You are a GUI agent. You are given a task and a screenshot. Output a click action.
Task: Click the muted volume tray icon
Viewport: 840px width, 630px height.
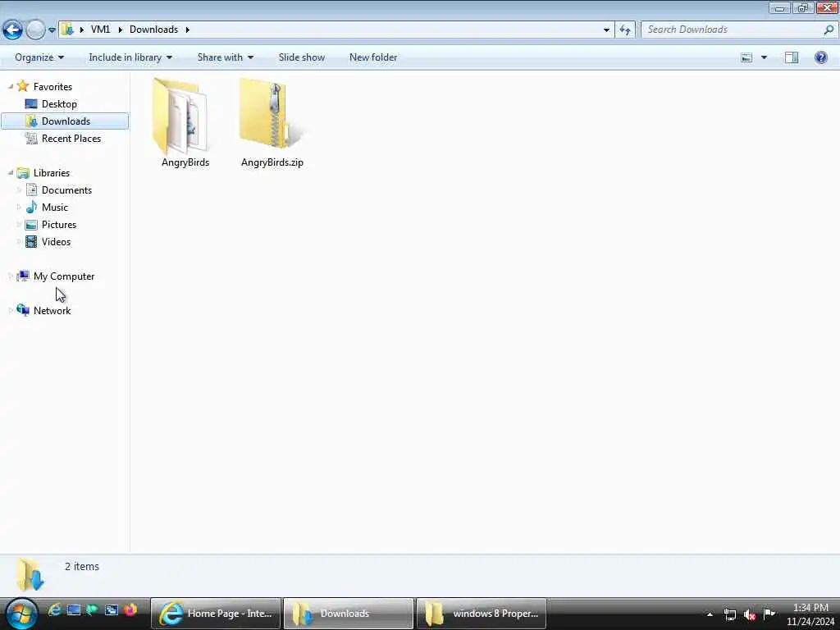point(750,614)
